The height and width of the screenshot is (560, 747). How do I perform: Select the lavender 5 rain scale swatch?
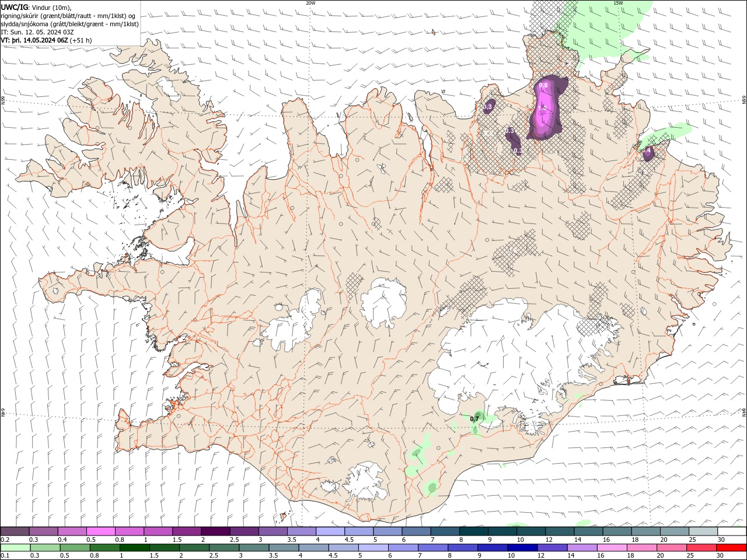(x=373, y=548)
